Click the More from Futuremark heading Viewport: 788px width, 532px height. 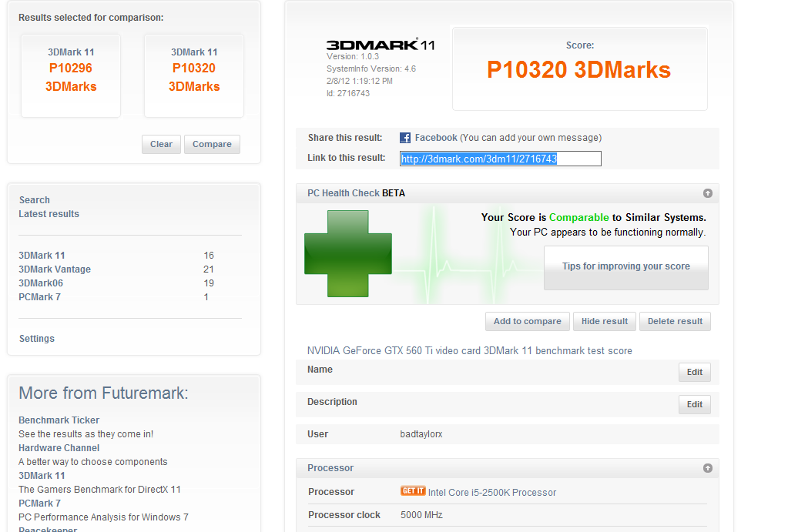coord(103,393)
